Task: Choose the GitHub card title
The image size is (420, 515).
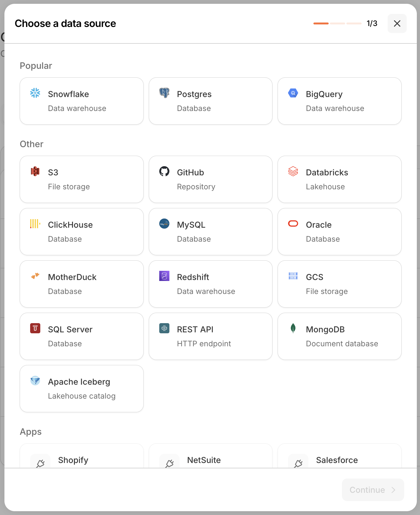Action: pyautogui.click(x=190, y=173)
